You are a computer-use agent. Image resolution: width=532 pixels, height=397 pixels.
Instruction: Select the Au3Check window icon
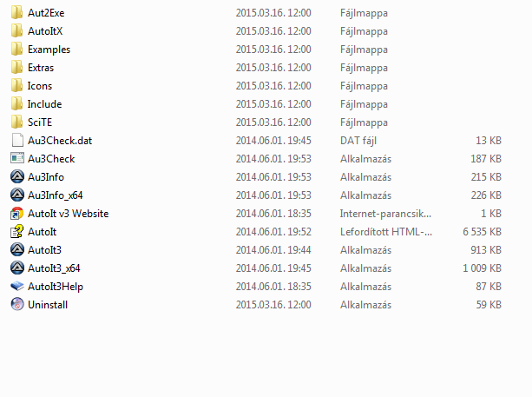(x=17, y=159)
